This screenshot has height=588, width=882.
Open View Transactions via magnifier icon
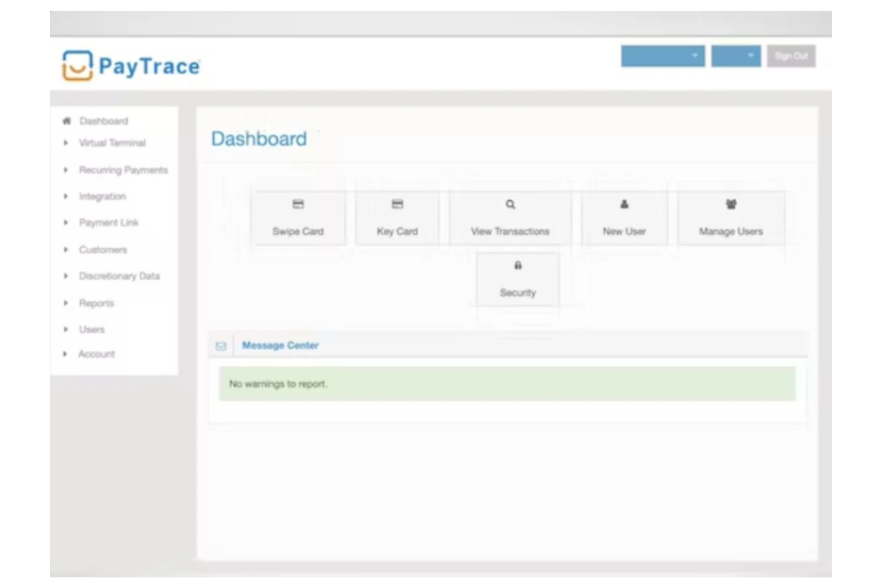point(510,204)
